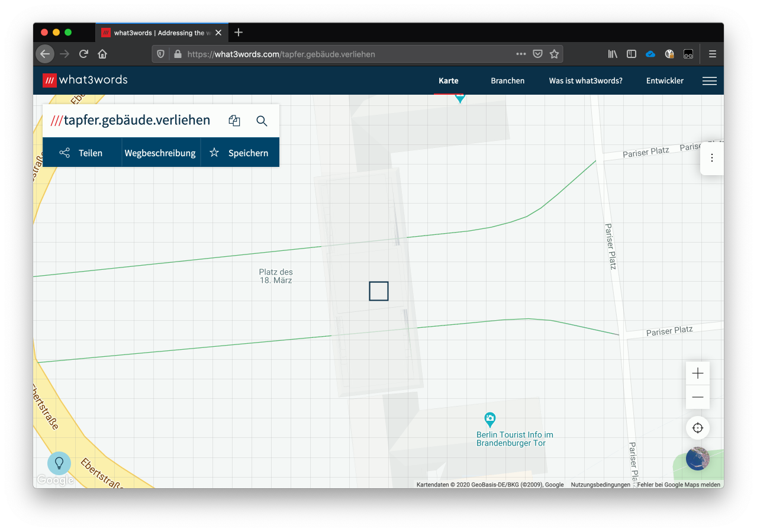The width and height of the screenshot is (757, 532).
Task: Click the Google logo on map
Action: [55, 480]
